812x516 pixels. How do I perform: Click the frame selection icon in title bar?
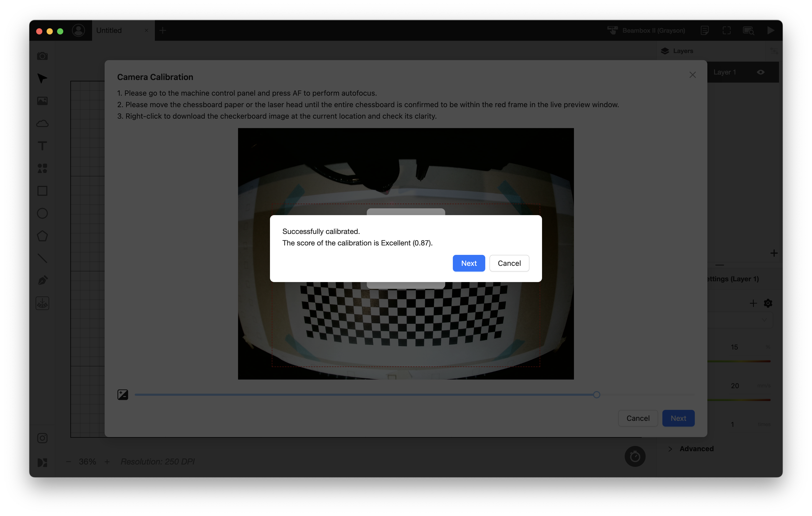pos(727,30)
